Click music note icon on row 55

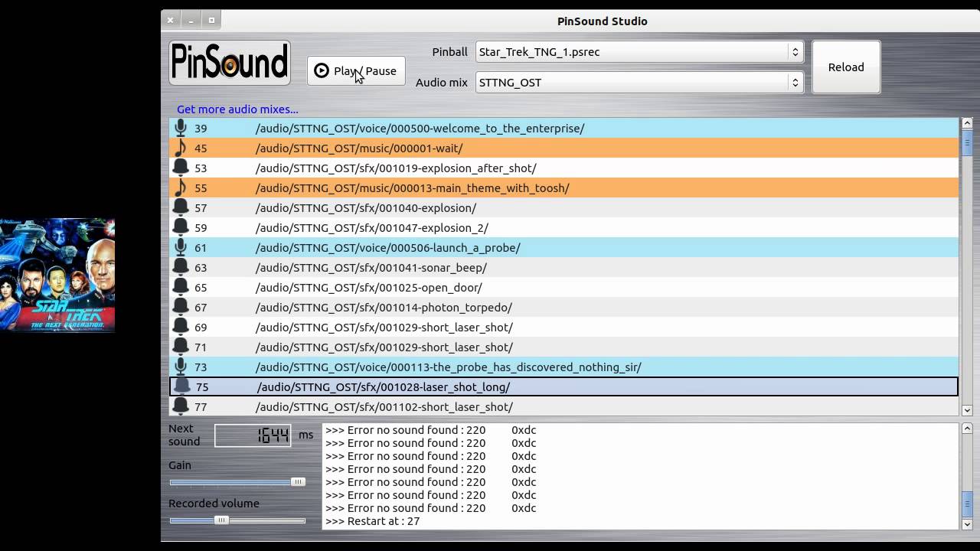coord(181,187)
